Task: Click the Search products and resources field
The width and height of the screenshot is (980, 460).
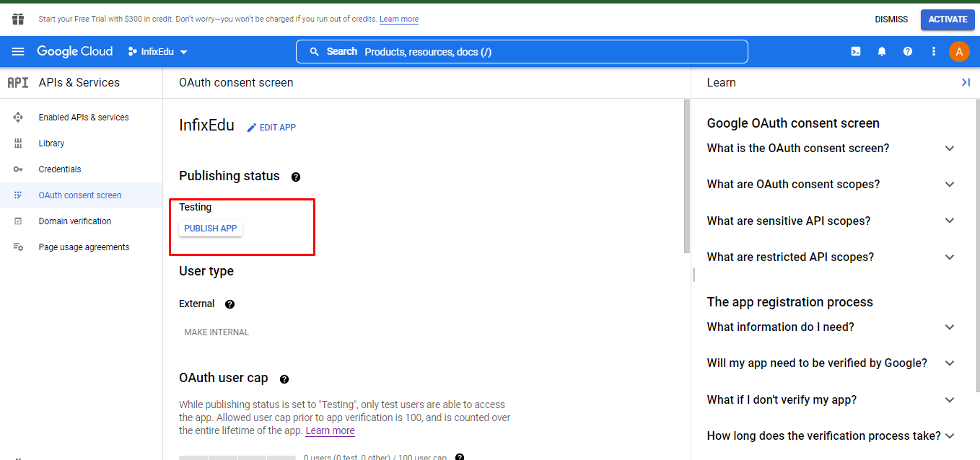Action: click(522, 52)
